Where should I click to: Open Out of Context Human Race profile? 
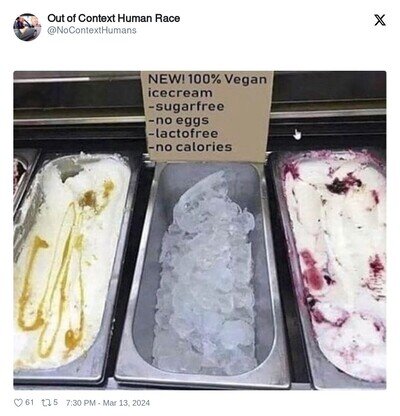[114, 18]
